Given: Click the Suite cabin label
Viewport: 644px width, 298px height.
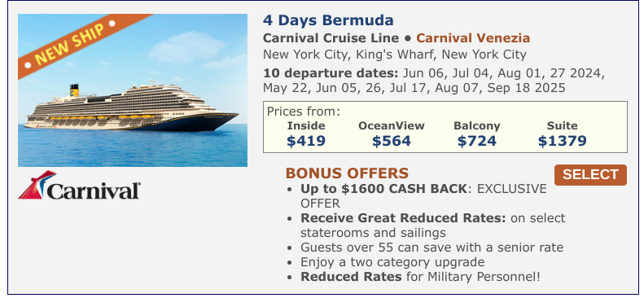Looking at the screenshot, I should point(563,125).
